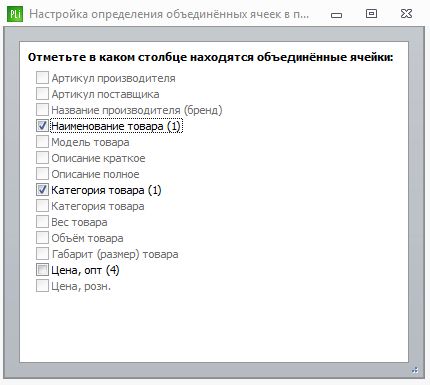Toggle the Описание полное checkbox

(x=42, y=174)
